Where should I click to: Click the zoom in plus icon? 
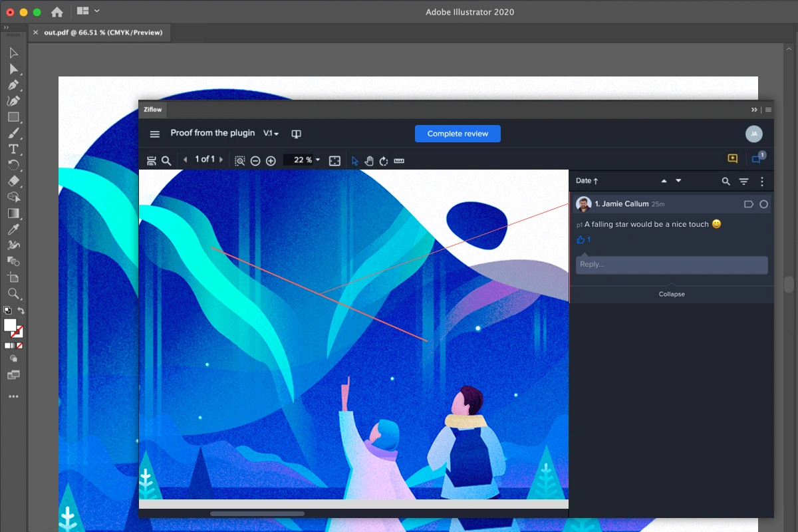click(271, 161)
